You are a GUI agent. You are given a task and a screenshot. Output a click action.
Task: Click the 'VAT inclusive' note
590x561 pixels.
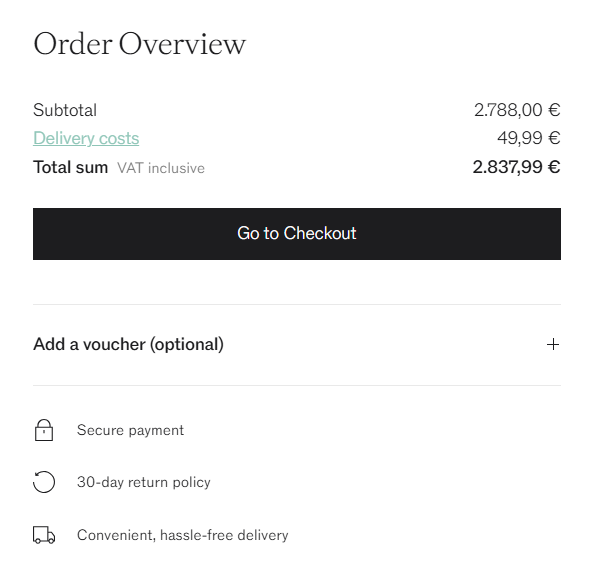(x=161, y=168)
